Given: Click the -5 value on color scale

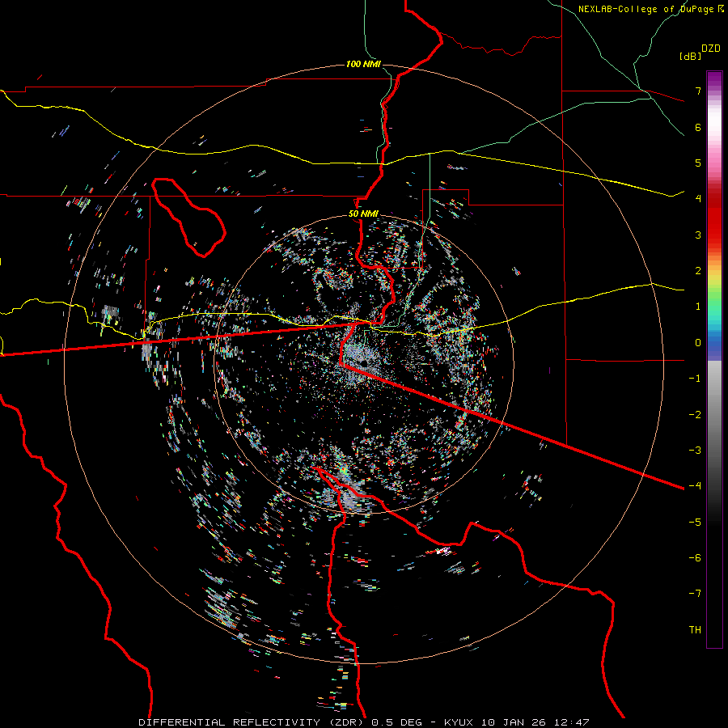Looking at the screenshot, I should [695, 523].
